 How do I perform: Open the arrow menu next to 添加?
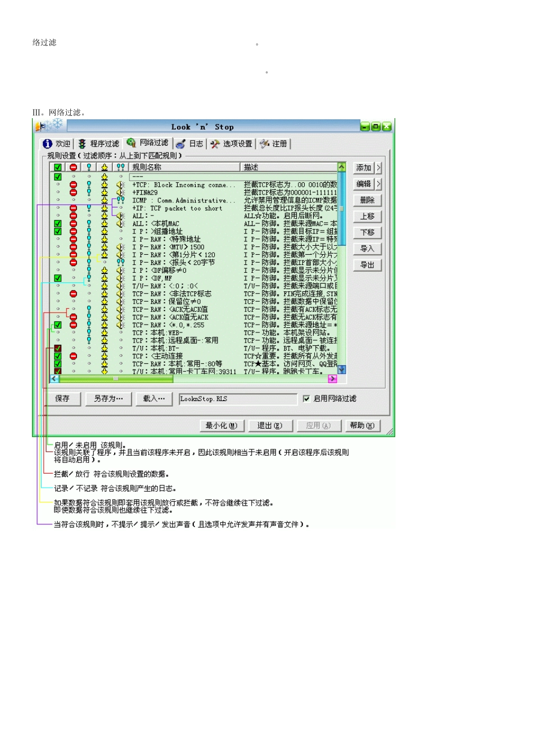pos(379,168)
